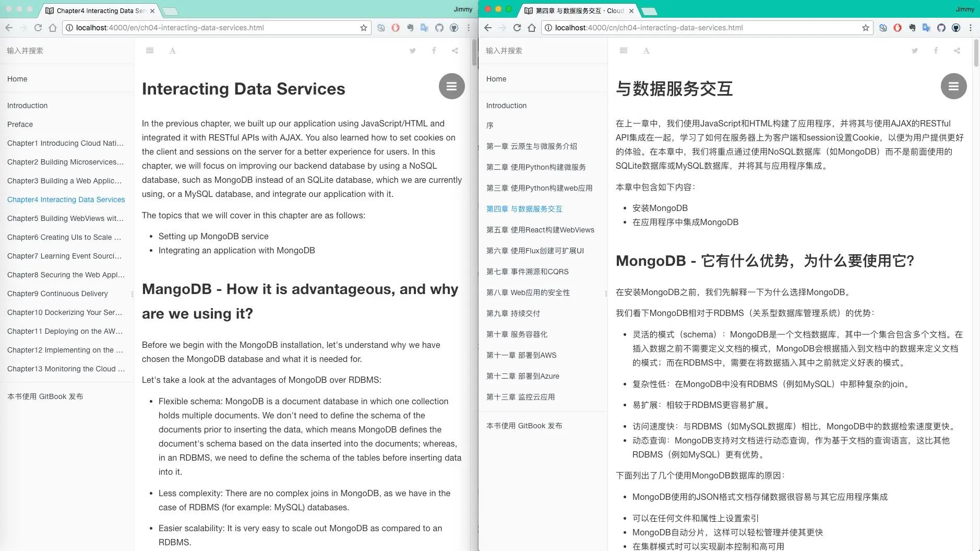
Task: Close the Chapter4 Interacting Data tab
Action: (152, 10)
